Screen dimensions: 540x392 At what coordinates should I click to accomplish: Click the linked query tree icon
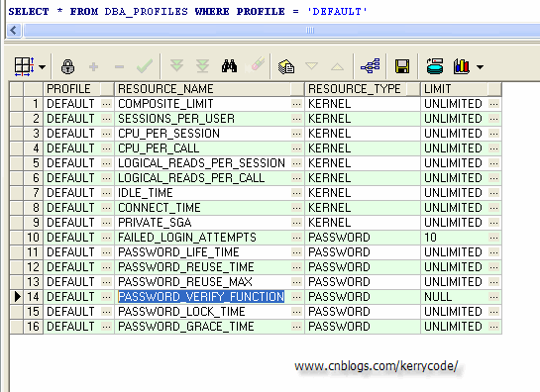pyautogui.click(x=371, y=65)
